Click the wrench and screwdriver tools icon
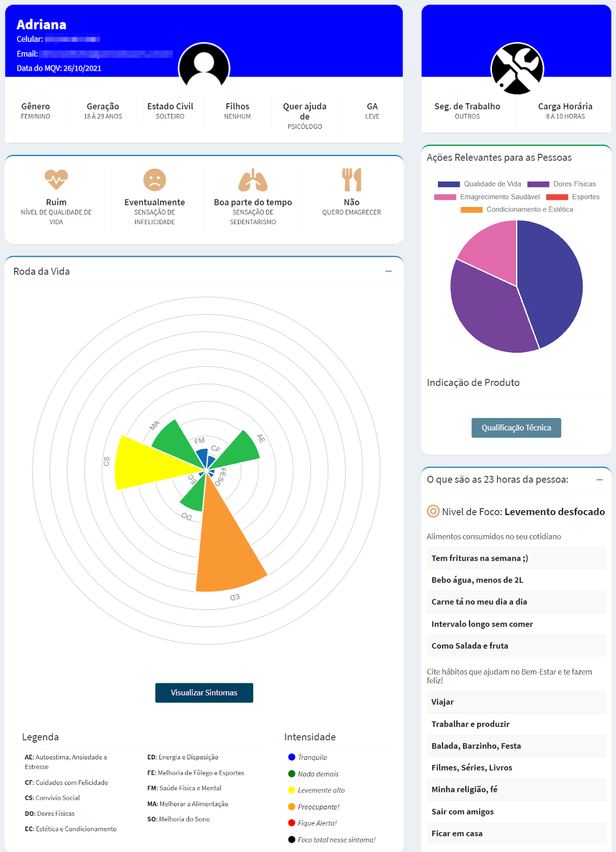 516,69
